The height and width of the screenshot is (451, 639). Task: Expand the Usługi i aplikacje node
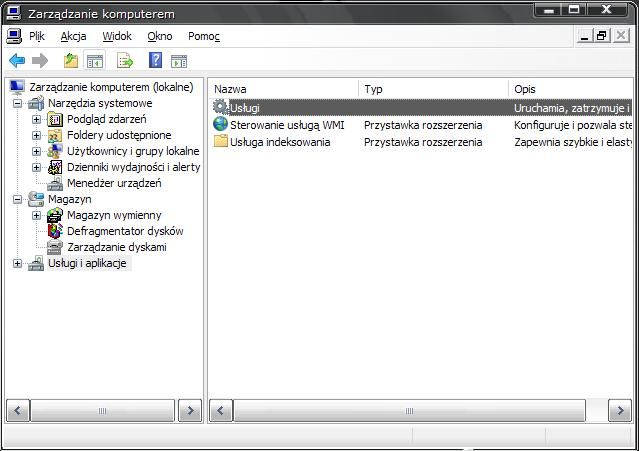point(17,263)
